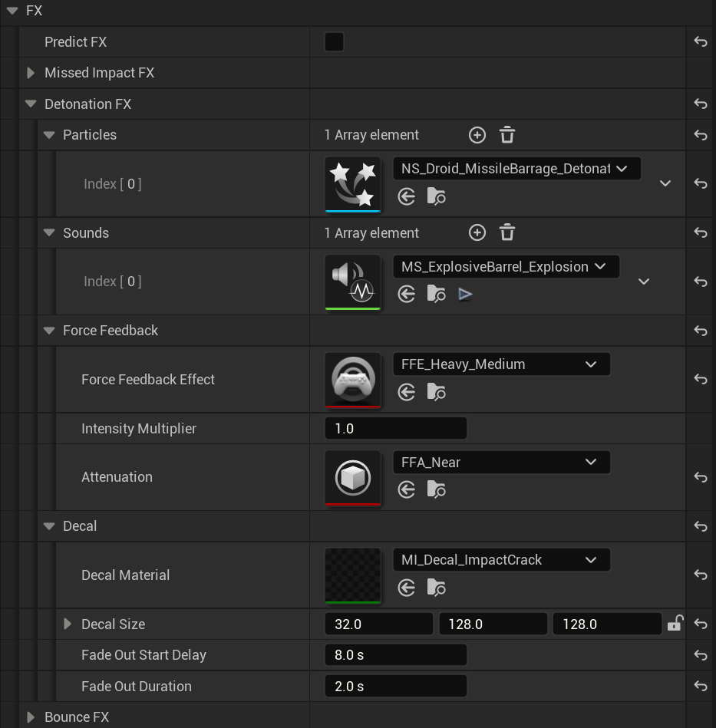Reset the Decal group to default

pos(700,526)
